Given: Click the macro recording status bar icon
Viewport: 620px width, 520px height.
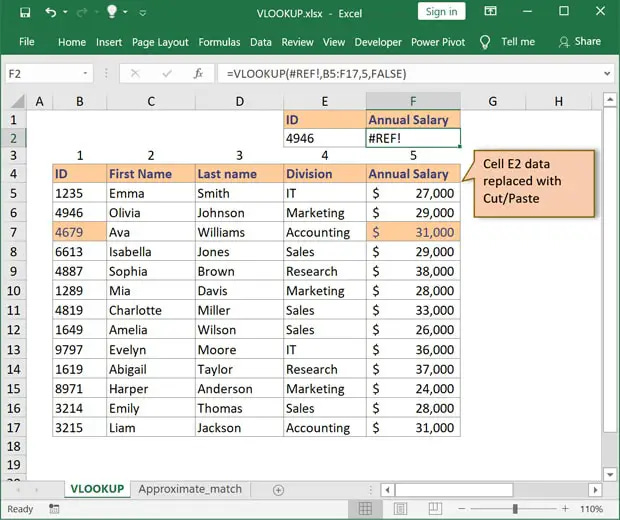Looking at the screenshot, I should [x=54, y=509].
